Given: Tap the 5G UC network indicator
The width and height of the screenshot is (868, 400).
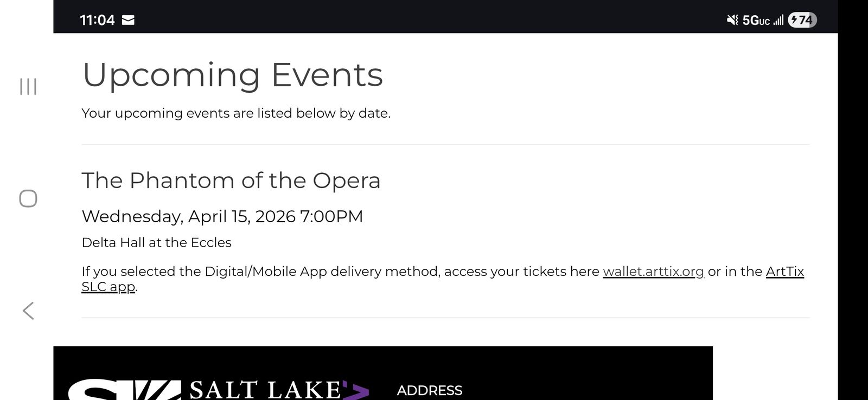Looking at the screenshot, I should 756,21.
